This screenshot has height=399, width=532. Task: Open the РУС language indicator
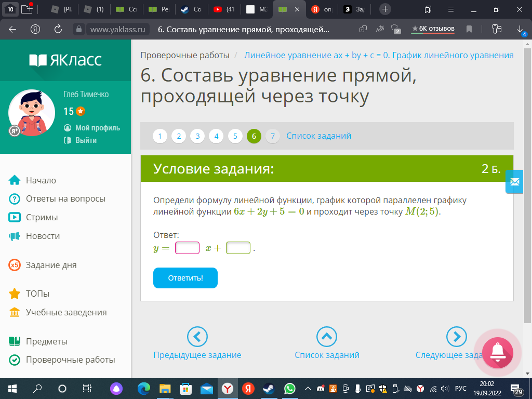pos(460,389)
